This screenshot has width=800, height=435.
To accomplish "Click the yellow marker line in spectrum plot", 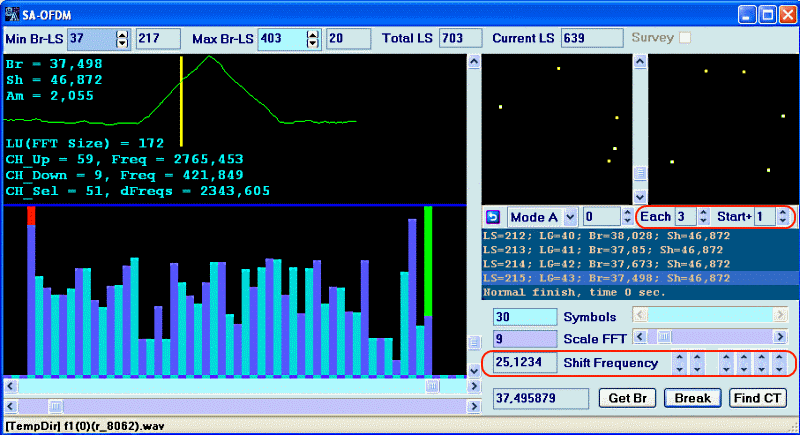I will (x=181, y=100).
